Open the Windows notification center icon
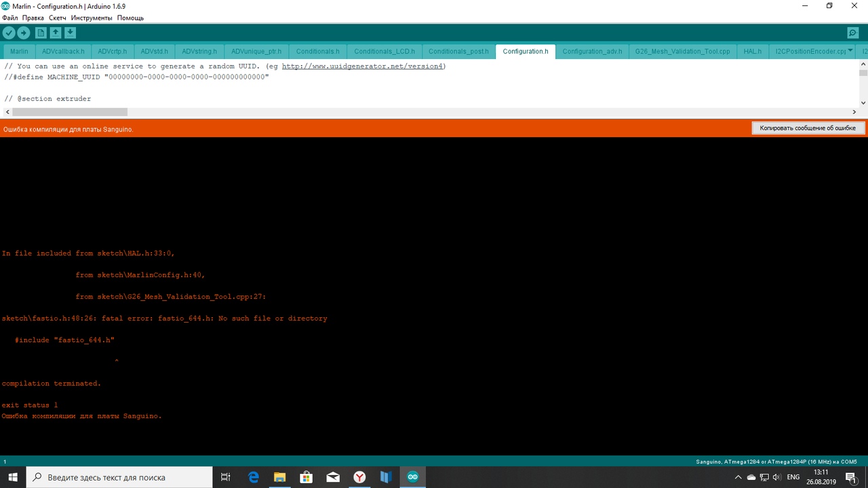Viewport: 868px width, 488px height. click(x=851, y=477)
